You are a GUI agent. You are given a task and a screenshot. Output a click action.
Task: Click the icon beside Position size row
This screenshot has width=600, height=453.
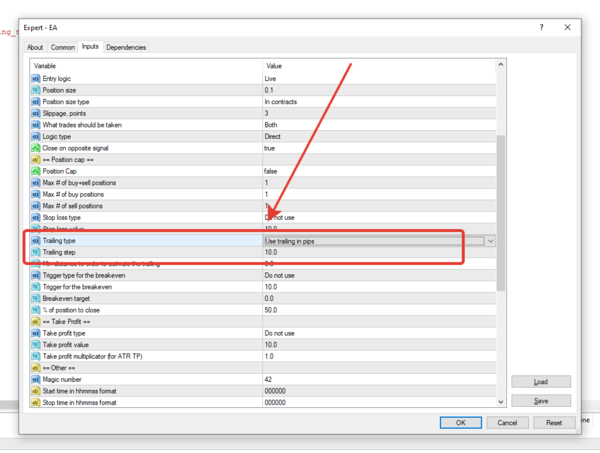coord(36,90)
